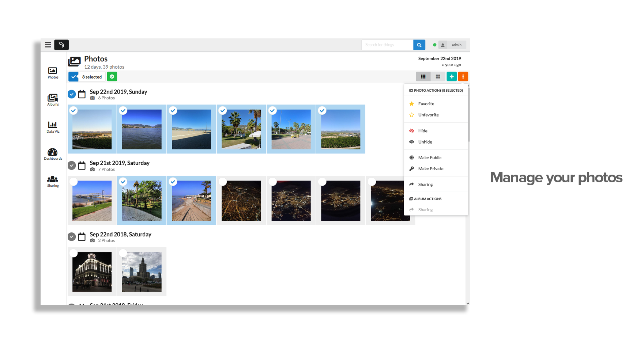The width and height of the screenshot is (644, 342).
Task: Check the pier photo selection circle
Action: pyautogui.click(x=74, y=182)
